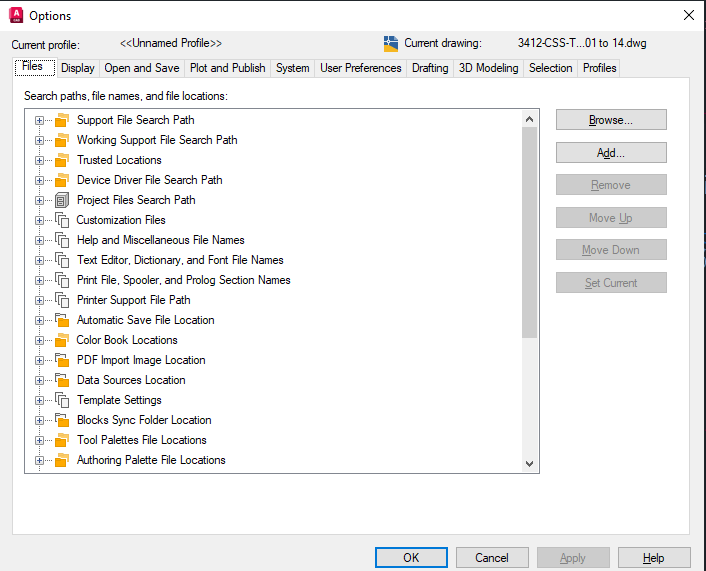Click the scrollbar down arrow in file list
Screen dimensions: 706x571
pos(530,463)
